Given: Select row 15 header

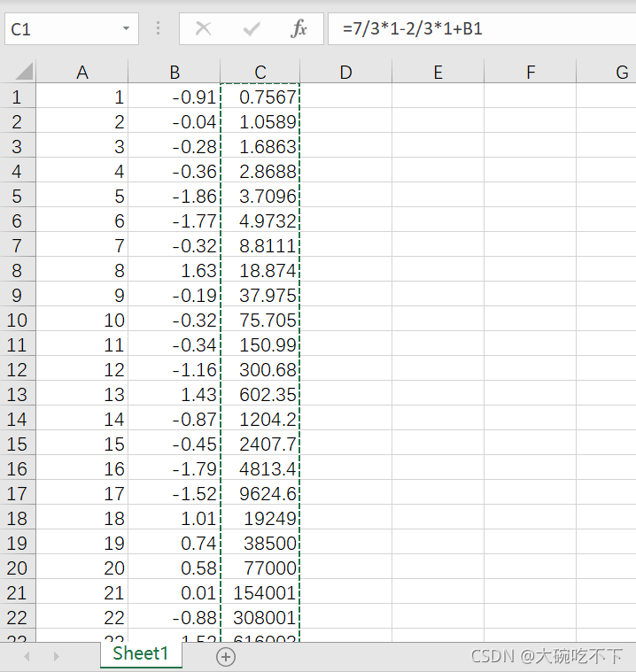Looking at the screenshot, I should click(x=18, y=444).
